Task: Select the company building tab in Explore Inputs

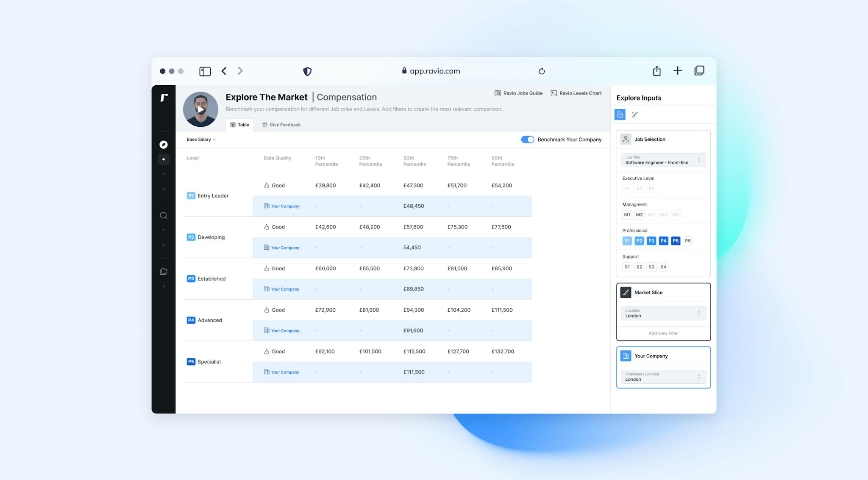Action: point(619,114)
